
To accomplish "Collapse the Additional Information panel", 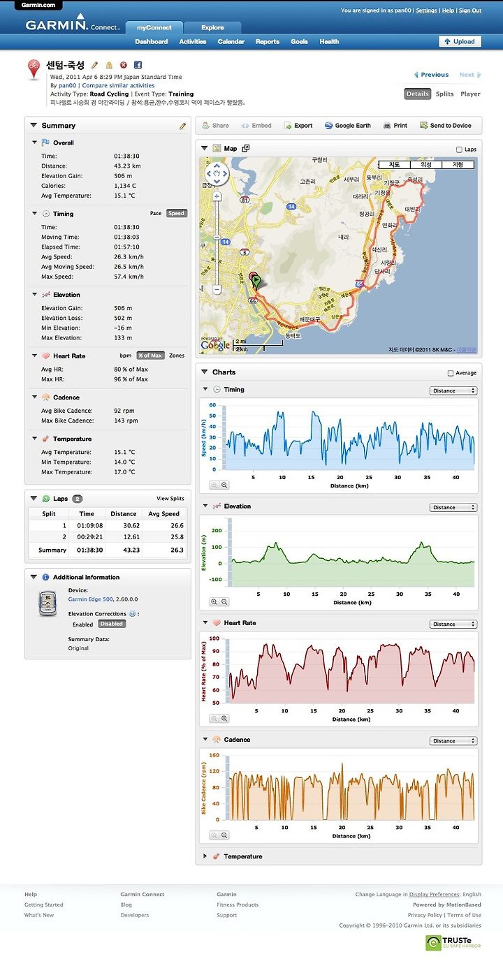I will point(34,578).
